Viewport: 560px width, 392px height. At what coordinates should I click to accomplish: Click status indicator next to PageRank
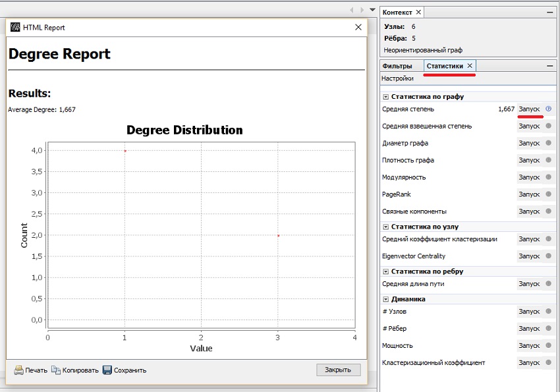[x=549, y=194]
